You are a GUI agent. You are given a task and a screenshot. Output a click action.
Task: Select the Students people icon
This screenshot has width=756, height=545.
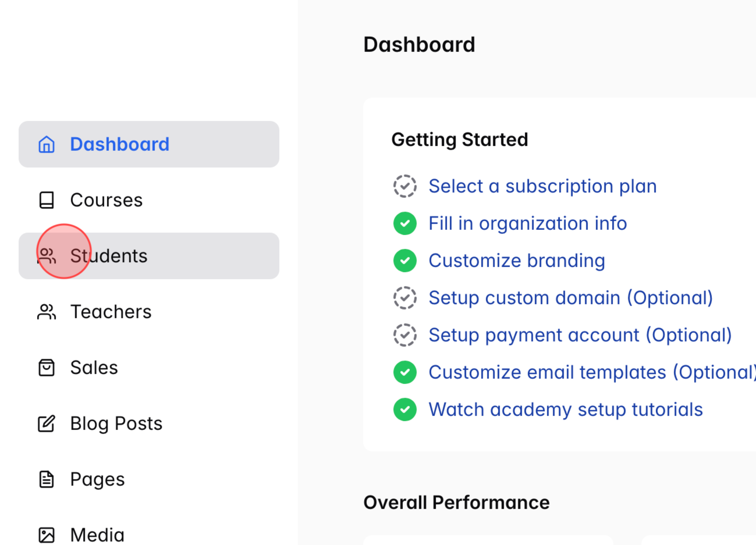[47, 256]
